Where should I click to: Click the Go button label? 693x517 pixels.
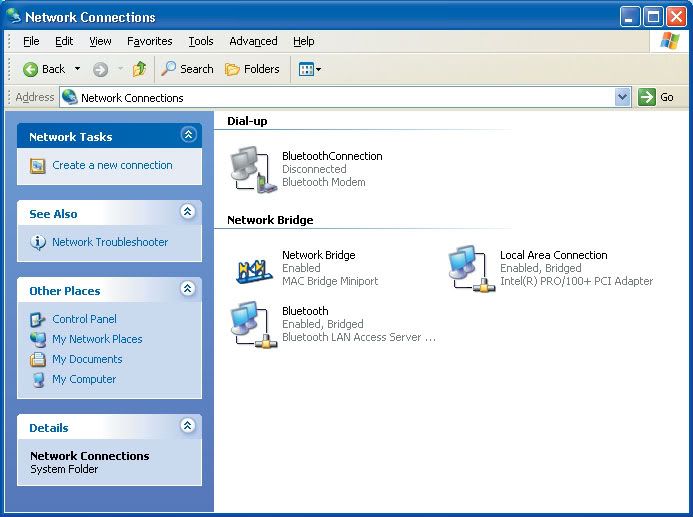point(667,97)
